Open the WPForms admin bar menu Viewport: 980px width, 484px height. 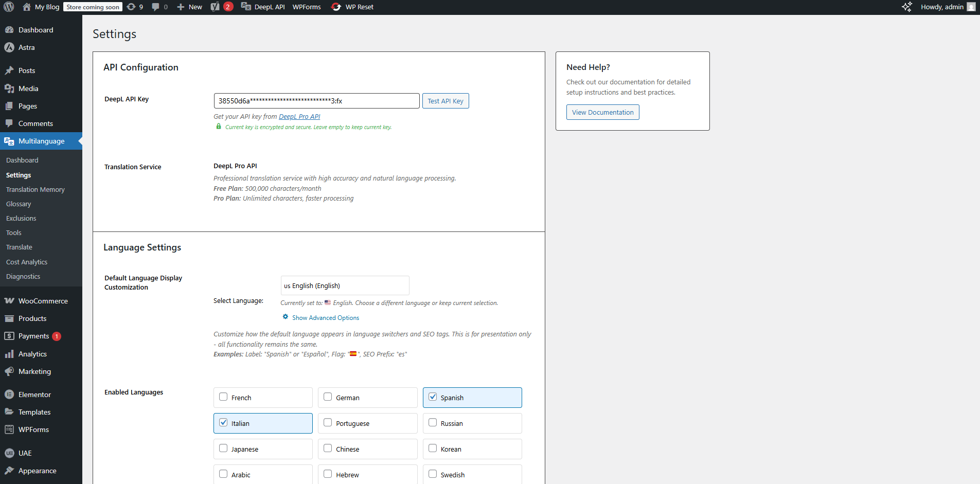tap(307, 7)
